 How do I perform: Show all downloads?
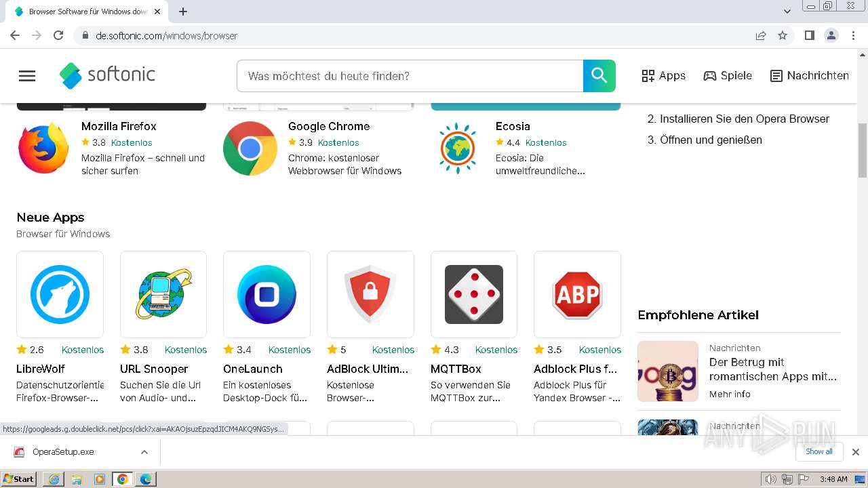pyautogui.click(x=818, y=451)
